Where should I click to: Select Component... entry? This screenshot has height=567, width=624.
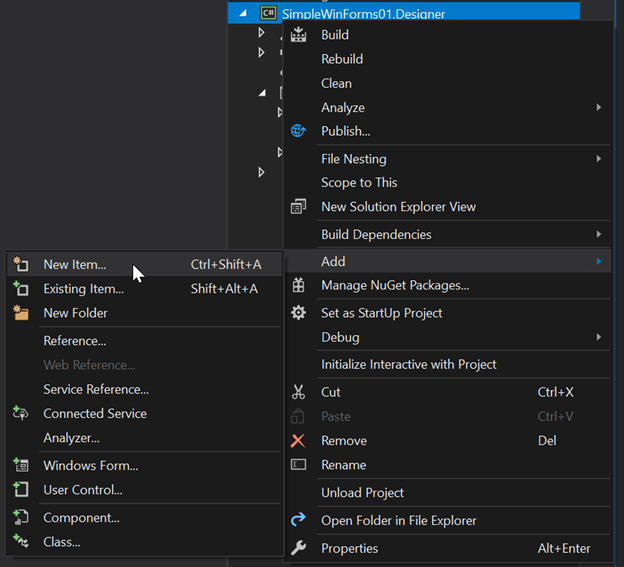click(144, 517)
